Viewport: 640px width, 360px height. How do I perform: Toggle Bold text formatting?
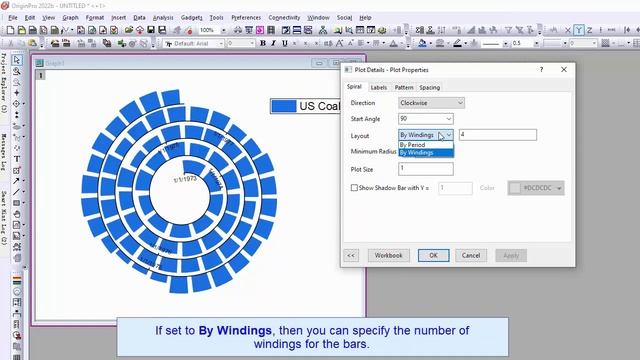pos(262,43)
